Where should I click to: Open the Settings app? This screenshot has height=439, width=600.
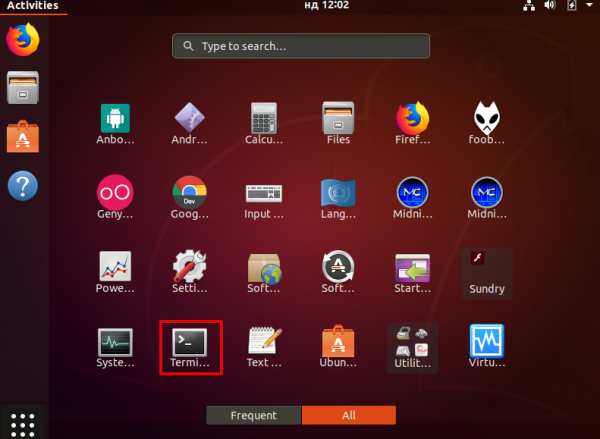(189, 272)
